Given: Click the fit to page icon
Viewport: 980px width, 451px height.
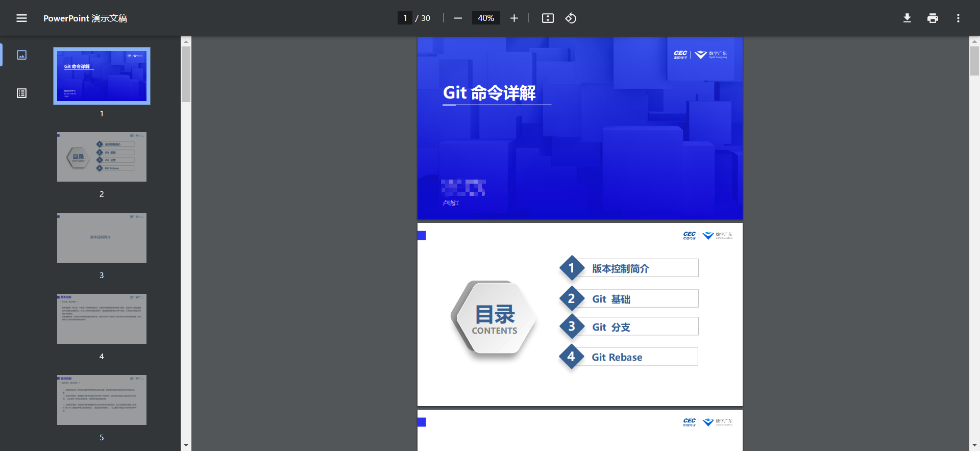Looking at the screenshot, I should click(548, 18).
